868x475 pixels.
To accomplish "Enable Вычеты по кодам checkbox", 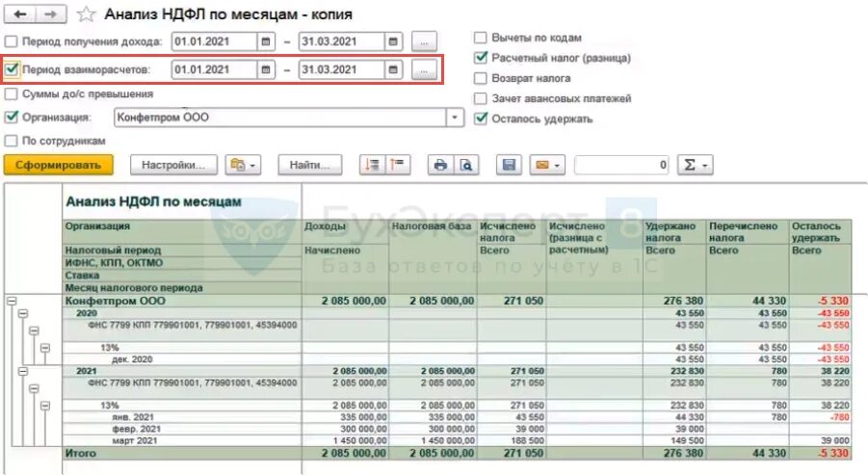I will click(481, 38).
